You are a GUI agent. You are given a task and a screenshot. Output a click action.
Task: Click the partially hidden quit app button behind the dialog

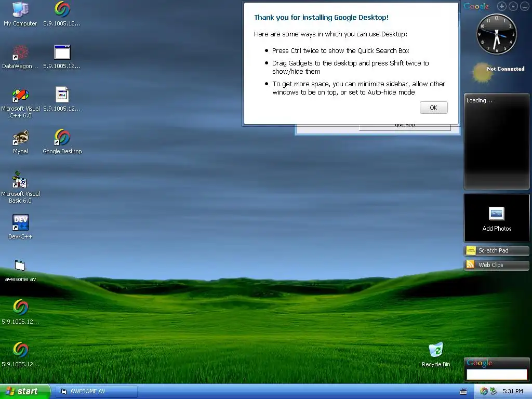click(x=405, y=127)
